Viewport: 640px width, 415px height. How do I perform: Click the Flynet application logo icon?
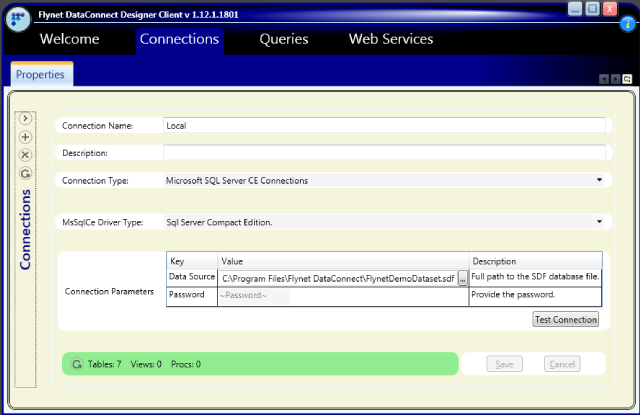(x=18, y=19)
